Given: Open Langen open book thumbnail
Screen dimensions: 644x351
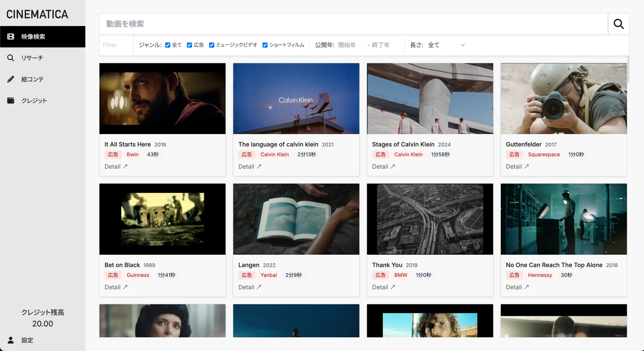Looking at the screenshot, I should click(296, 219).
